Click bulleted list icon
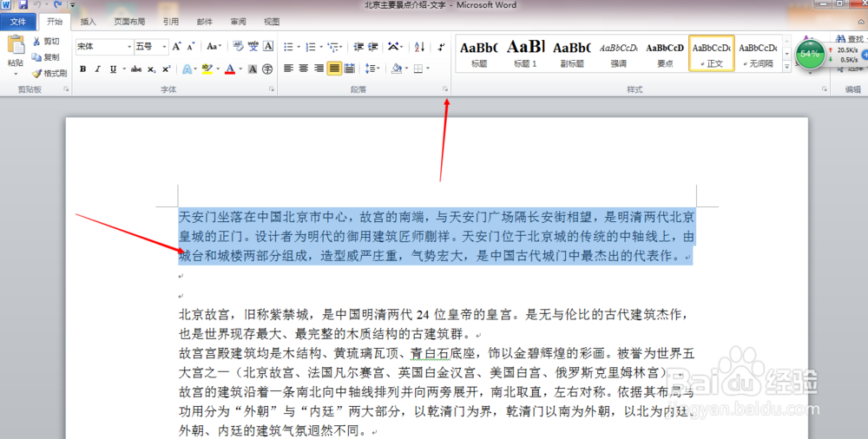Image resolution: width=868 pixels, height=439 pixels. point(288,47)
